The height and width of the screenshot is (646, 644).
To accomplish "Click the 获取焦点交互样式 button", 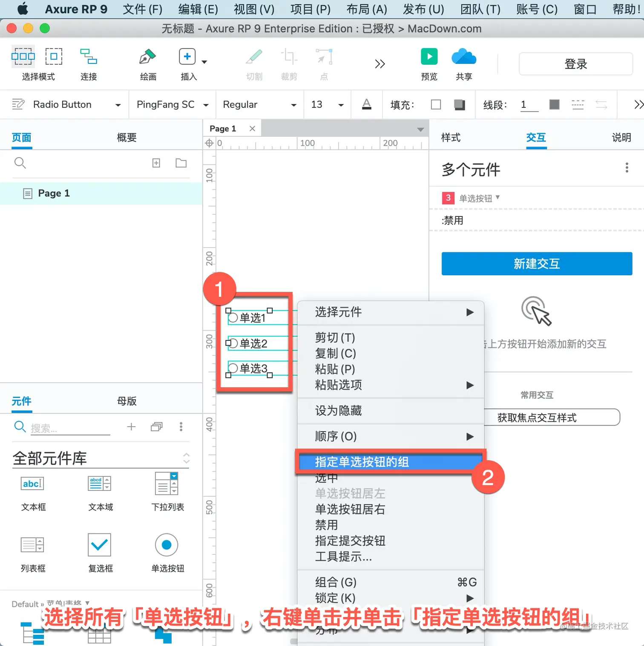I will [x=537, y=418].
